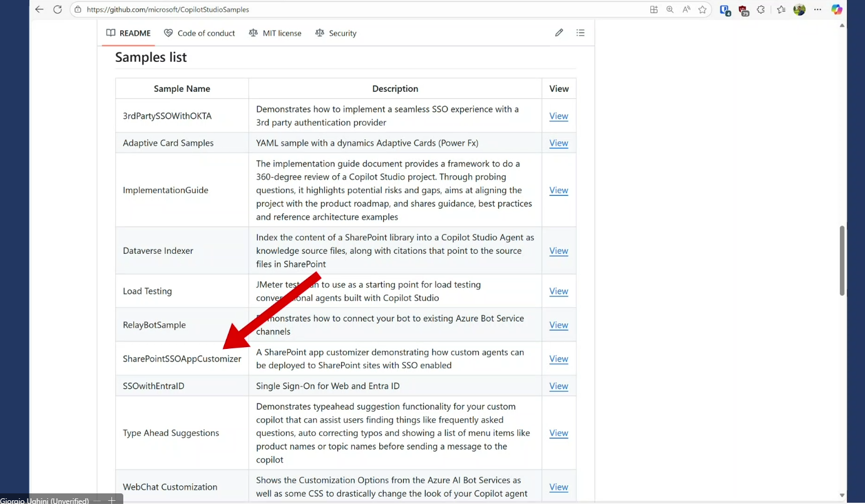This screenshot has width=865, height=504.
Task: Open the browser profile avatar
Action: (x=799, y=9)
